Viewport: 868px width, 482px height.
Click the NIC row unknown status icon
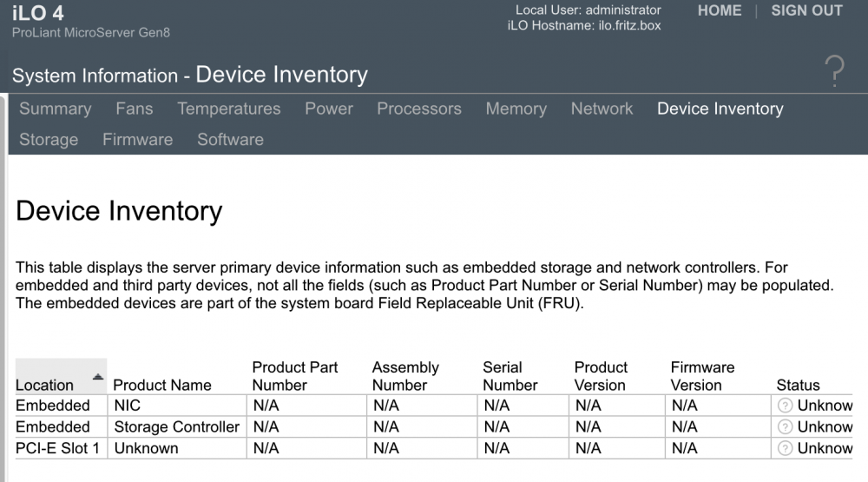785,406
